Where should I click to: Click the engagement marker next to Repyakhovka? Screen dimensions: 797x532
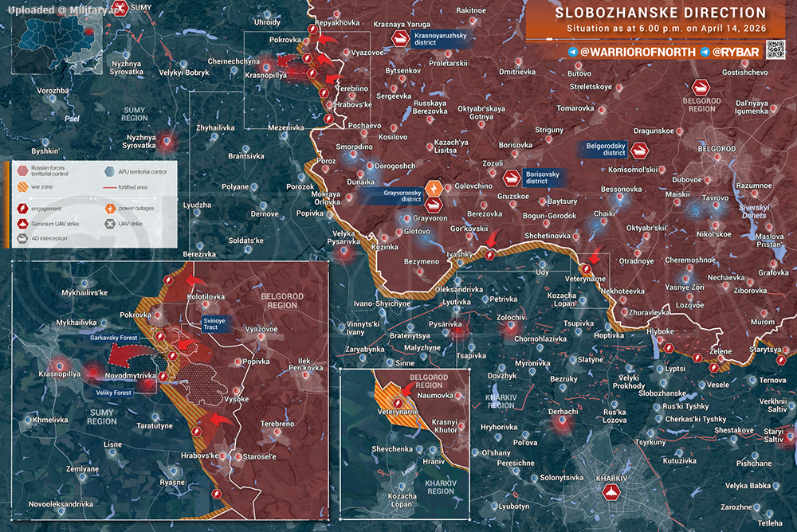click(x=312, y=29)
